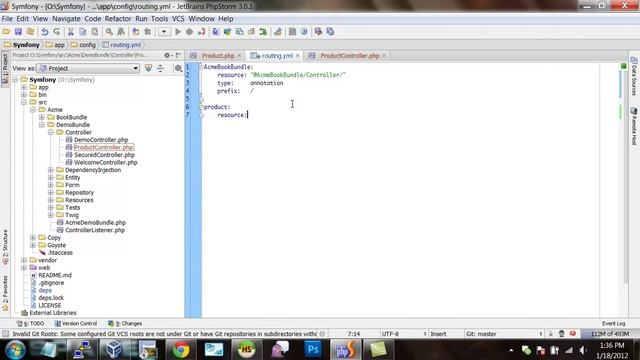Click the Replace toolbar icon
This screenshot has width=640, height=360.
pyautogui.click(x=121, y=32)
